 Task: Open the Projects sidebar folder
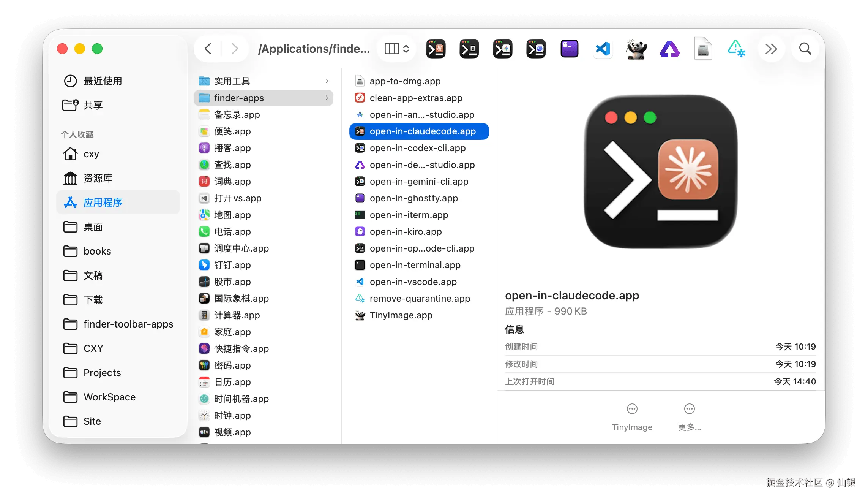click(x=118, y=373)
